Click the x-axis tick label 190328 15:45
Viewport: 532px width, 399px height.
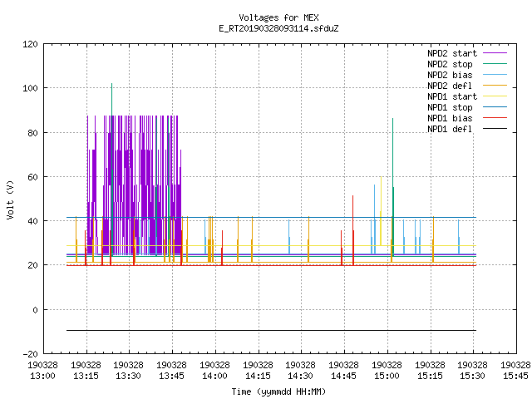[x=515, y=371]
